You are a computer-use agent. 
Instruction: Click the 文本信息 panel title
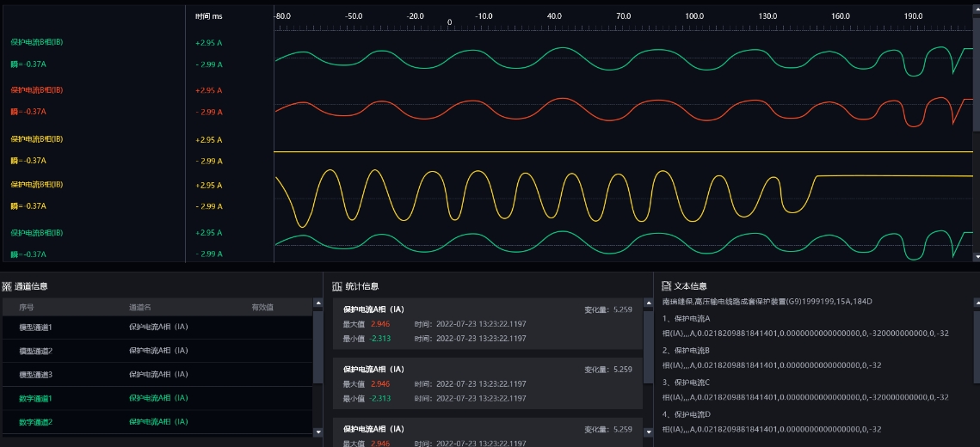pyautogui.click(x=691, y=286)
